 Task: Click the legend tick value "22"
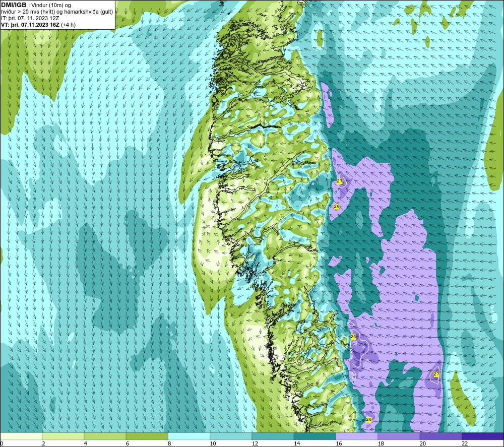[x=465, y=443]
